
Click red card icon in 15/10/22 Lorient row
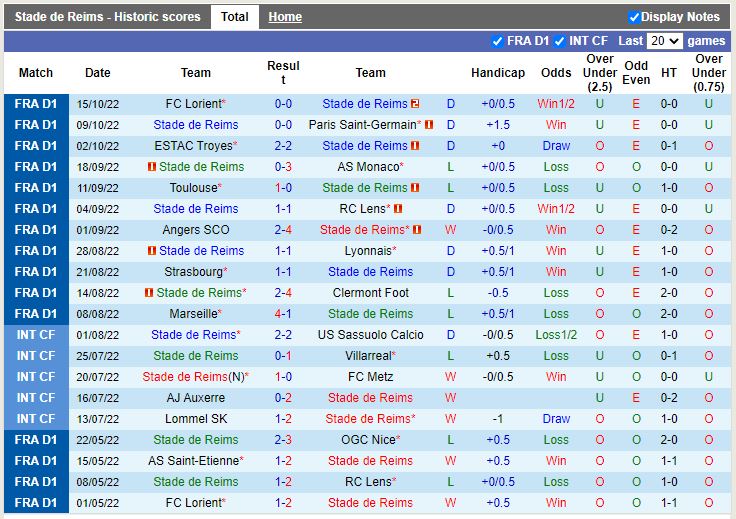click(415, 104)
